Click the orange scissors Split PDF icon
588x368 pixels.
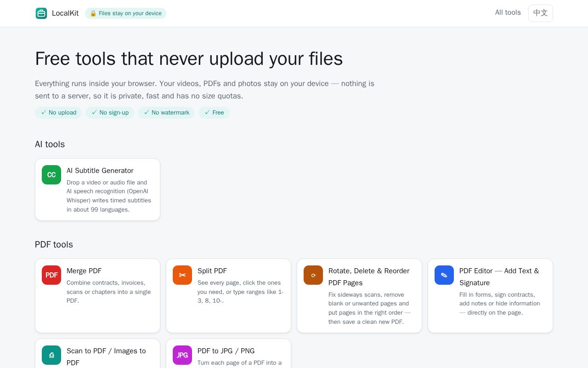tap(182, 275)
